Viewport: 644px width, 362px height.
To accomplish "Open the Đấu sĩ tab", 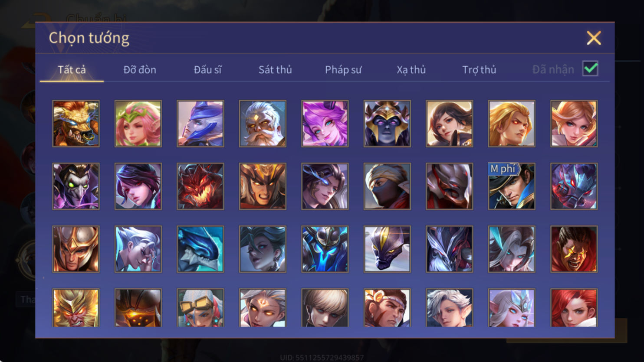I will click(207, 69).
